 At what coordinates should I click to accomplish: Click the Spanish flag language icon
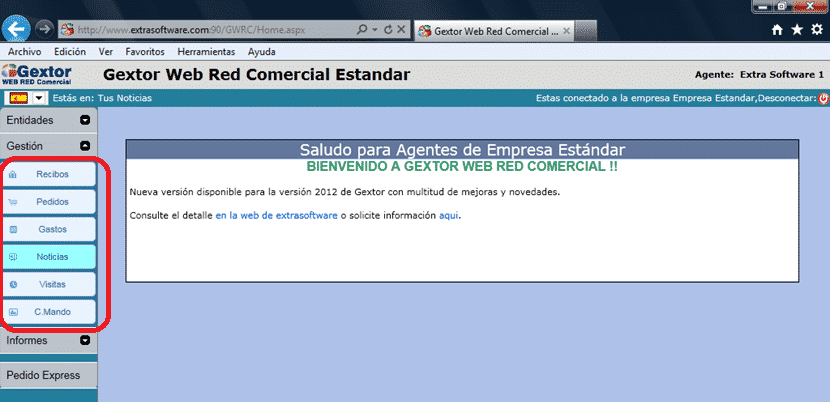coord(20,98)
